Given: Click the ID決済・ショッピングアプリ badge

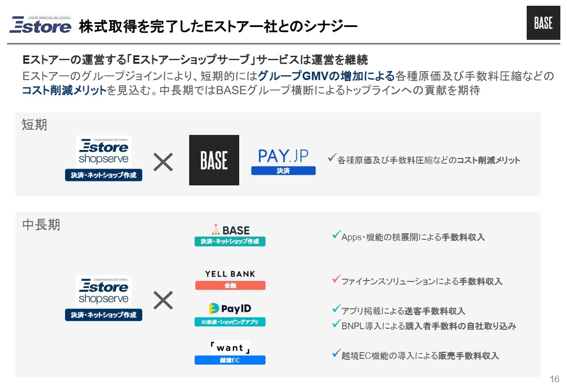Looking at the screenshot, I should tap(230, 322).
